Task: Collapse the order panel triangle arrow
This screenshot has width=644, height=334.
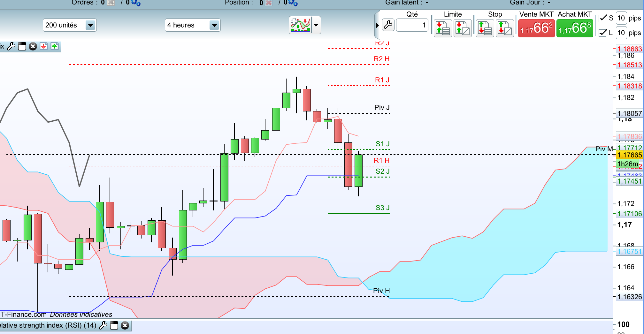Action: (x=377, y=25)
